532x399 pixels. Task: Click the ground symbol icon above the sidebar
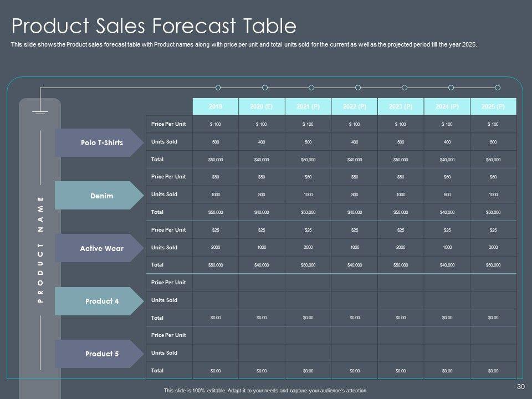point(40,112)
